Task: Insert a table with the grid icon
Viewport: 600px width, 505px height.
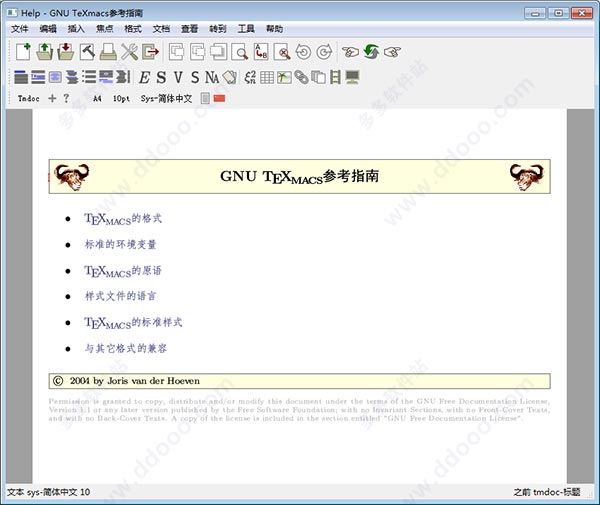Action: [267, 77]
